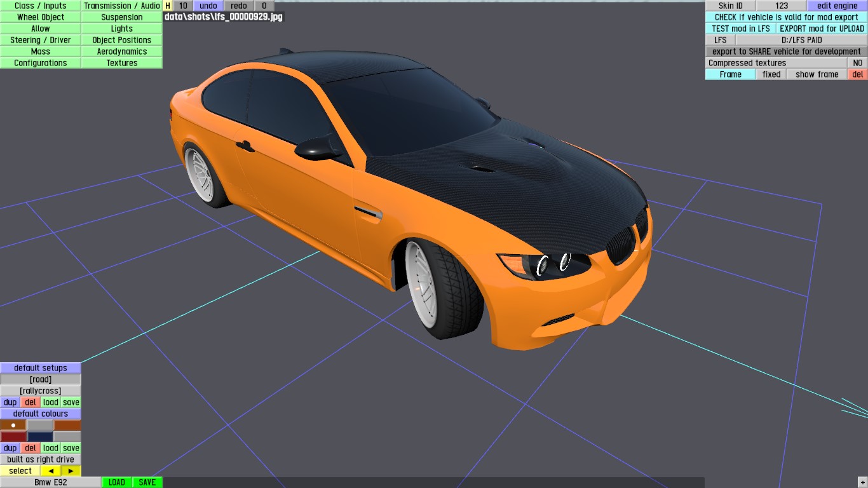
Task: Duplicate the selected default setup
Action: pyautogui.click(x=10, y=402)
